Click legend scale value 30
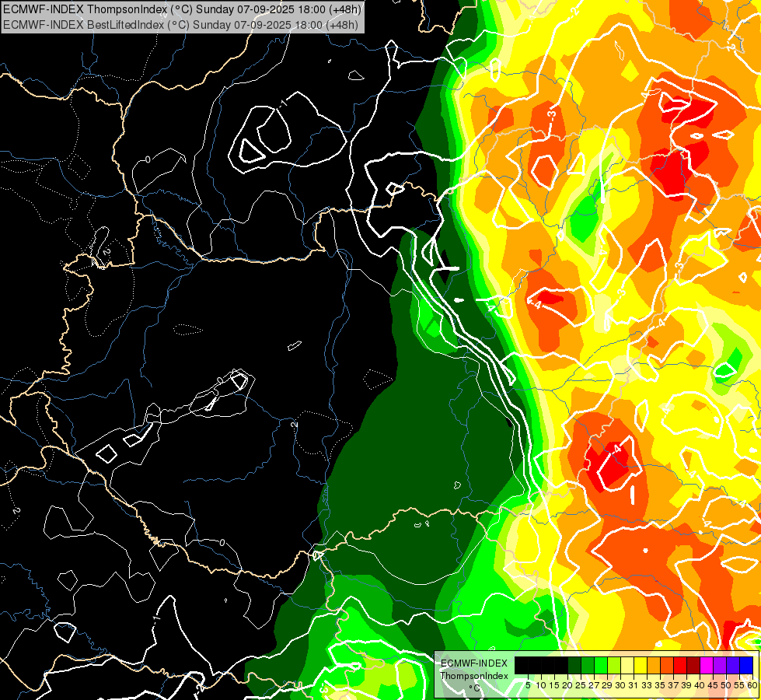Viewport: 761px width, 700px height. (x=621, y=685)
